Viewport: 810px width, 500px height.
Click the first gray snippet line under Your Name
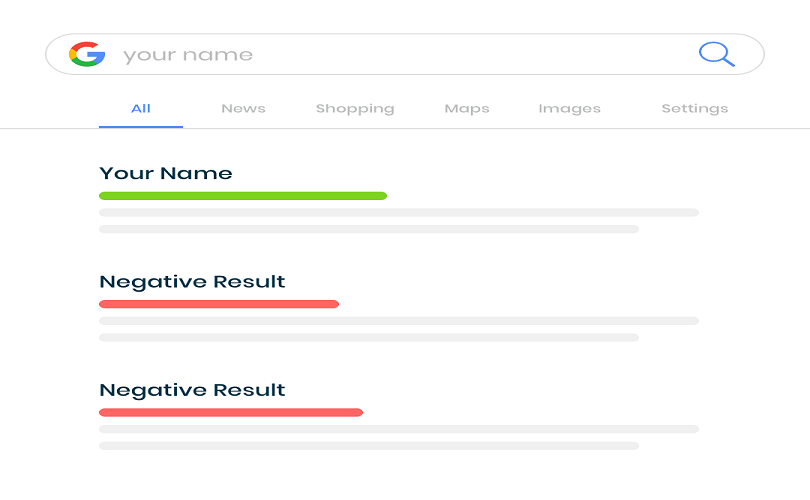399,212
